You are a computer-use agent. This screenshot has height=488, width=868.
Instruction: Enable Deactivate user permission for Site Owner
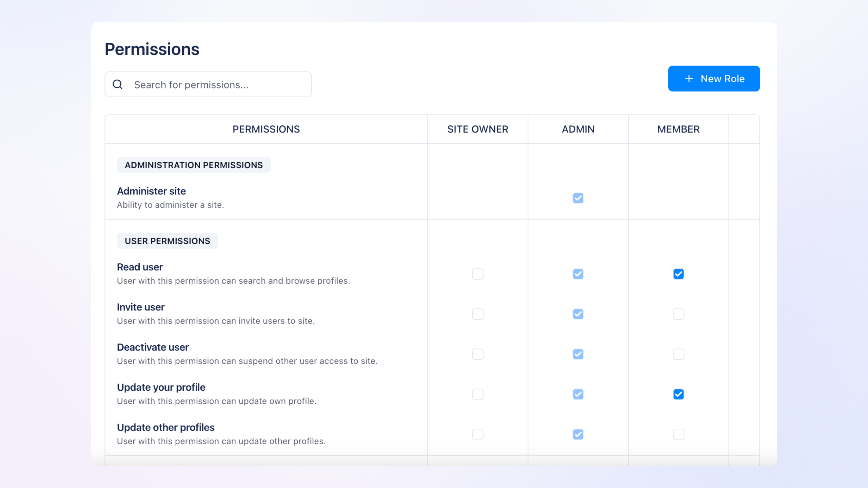(x=478, y=354)
